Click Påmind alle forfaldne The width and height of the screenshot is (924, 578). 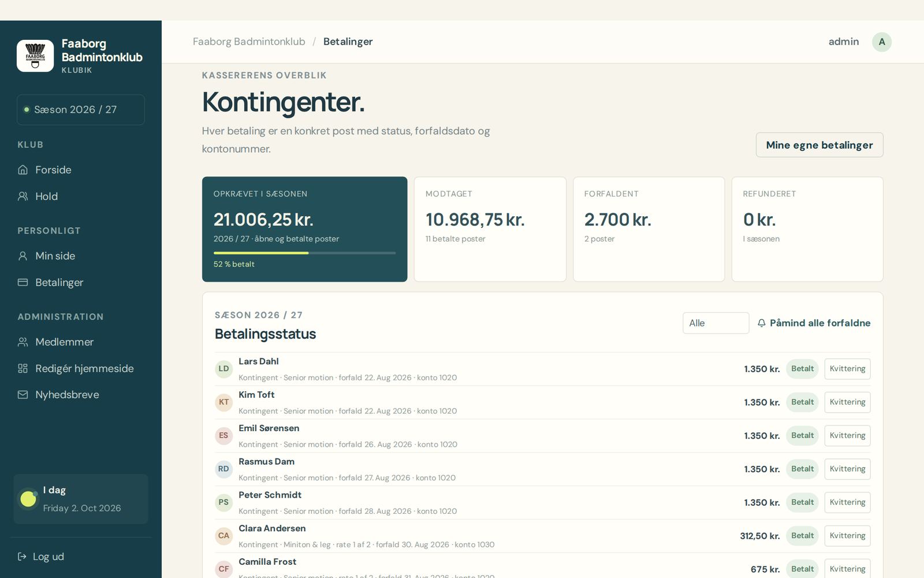tap(814, 323)
